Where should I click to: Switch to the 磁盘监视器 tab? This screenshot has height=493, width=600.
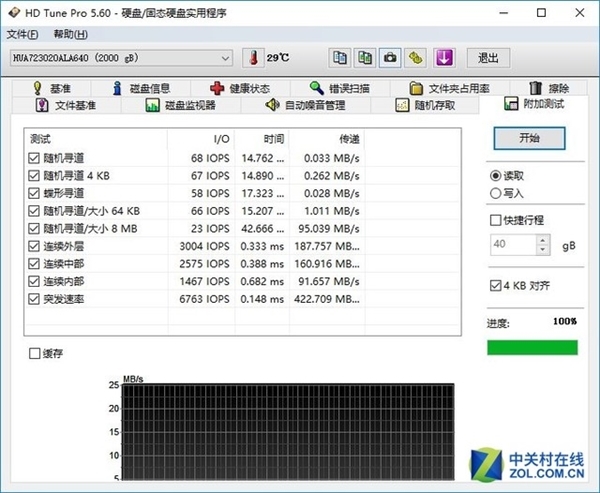pos(181,105)
